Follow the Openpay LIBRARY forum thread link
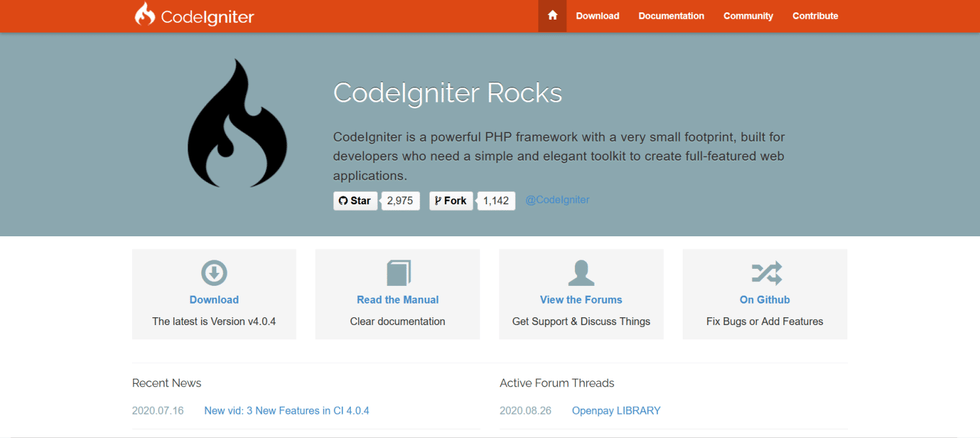This screenshot has height=438, width=980. 615,410
